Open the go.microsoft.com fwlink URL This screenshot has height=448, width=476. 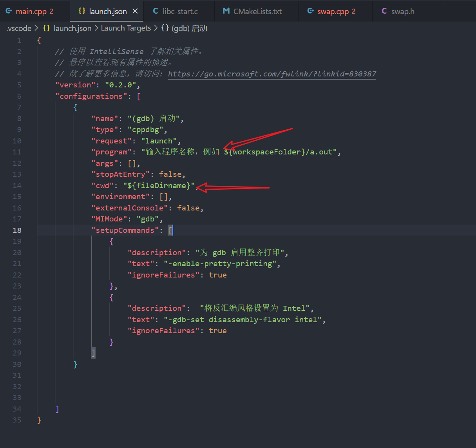pos(272,74)
